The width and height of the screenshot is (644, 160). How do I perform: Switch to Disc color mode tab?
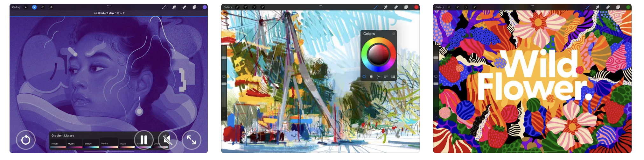[364, 76]
